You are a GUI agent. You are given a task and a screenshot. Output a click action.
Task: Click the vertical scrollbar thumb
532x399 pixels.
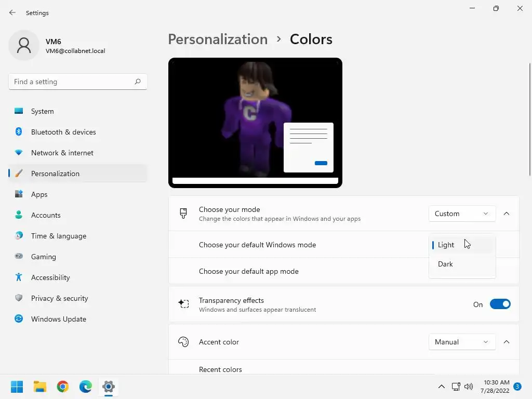point(529,119)
